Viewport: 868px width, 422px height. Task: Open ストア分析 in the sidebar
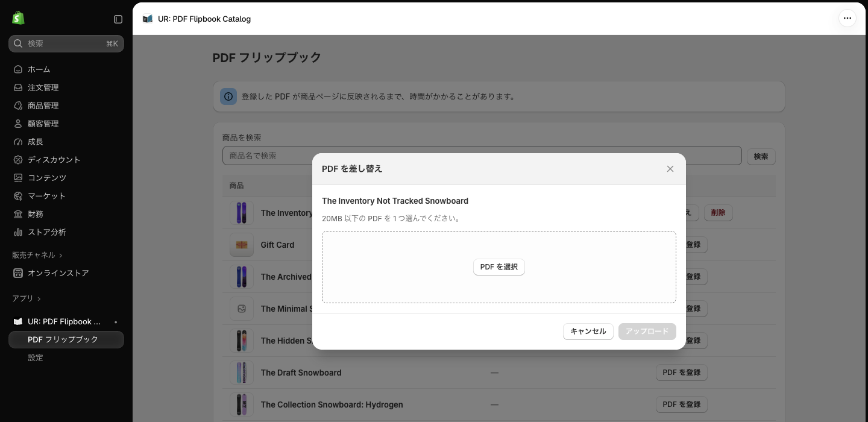pyautogui.click(x=66, y=232)
